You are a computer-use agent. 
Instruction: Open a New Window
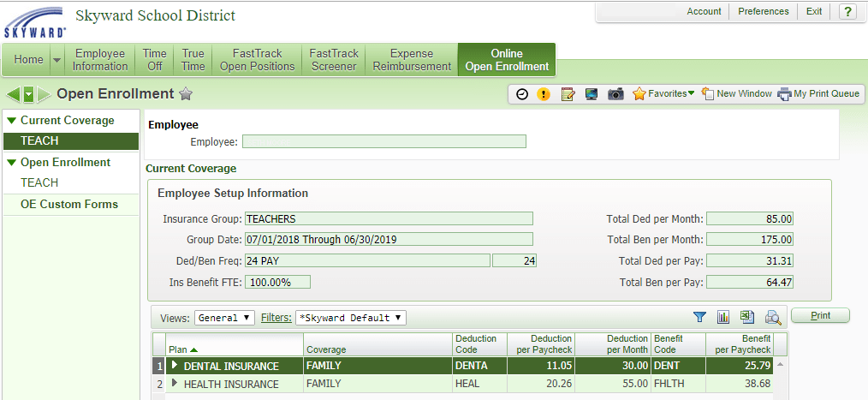tap(737, 94)
